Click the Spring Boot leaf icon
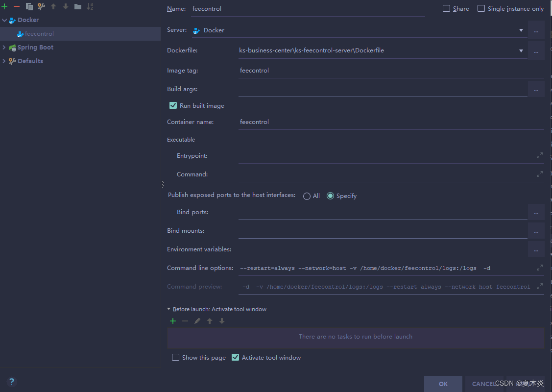This screenshot has height=392, width=552. click(x=12, y=48)
